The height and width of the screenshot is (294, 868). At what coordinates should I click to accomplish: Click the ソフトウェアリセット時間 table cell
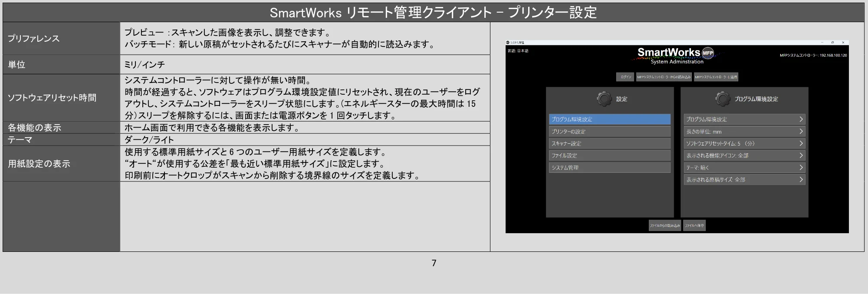point(61,98)
